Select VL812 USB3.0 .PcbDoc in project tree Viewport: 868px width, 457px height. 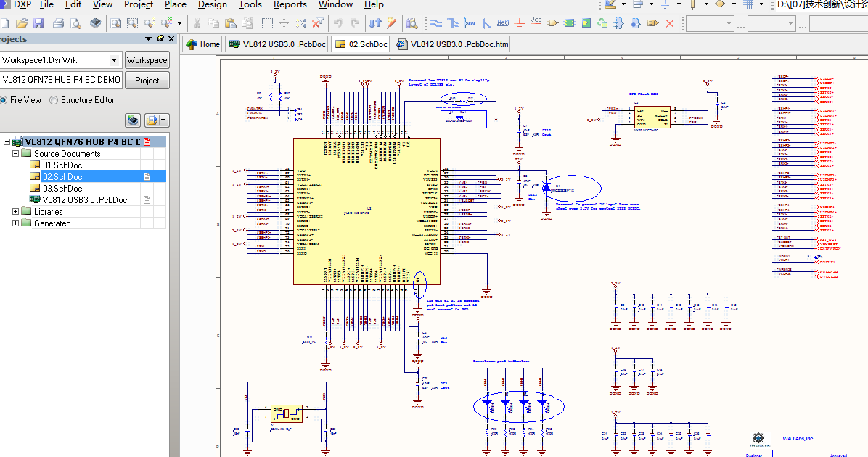click(x=85, y=199)
